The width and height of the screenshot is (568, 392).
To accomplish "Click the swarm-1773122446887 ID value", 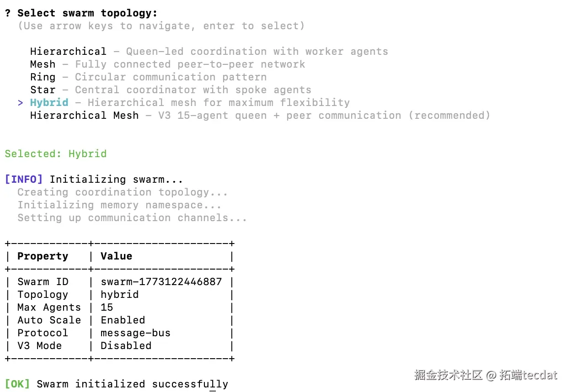I will pos(161,282).
